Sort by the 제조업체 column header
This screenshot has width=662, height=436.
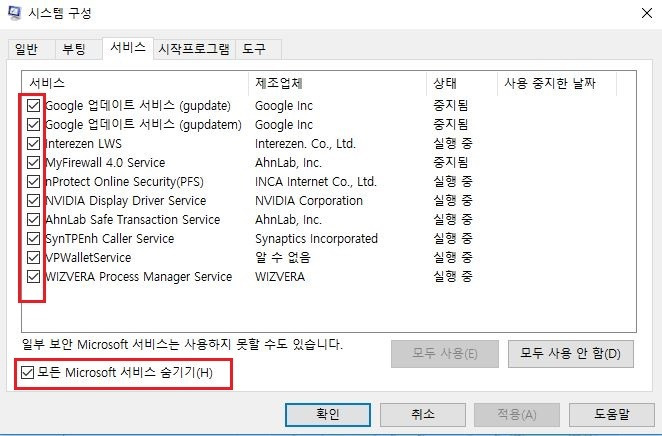click(338, 83)
